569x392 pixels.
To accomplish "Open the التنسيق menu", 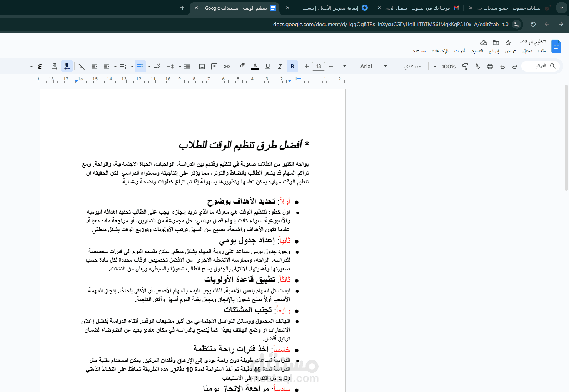I will [477, 51].
